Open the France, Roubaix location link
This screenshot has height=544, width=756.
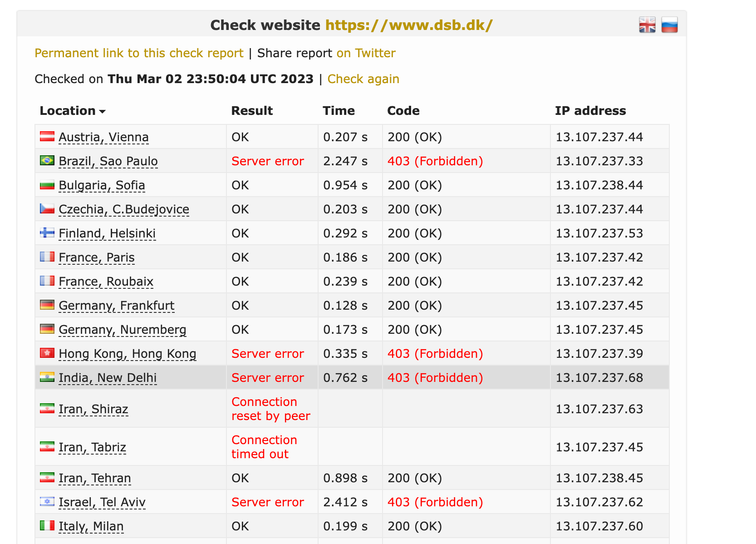coord(106,282)
